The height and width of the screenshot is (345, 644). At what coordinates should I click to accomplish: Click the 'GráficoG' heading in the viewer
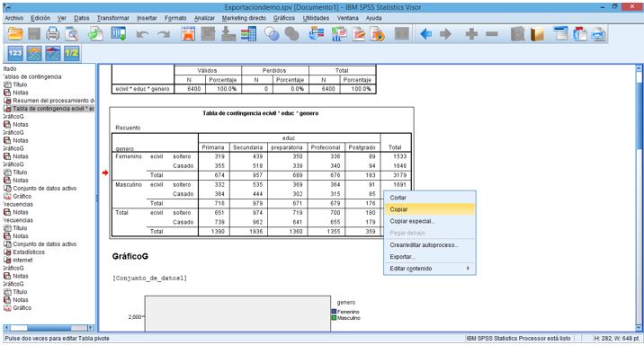coord(130,256)
